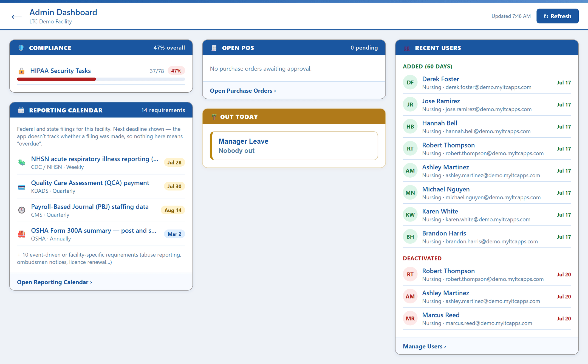
Task: Click added Ashley Martinez's green AM avatar
Action: [410, 171]
